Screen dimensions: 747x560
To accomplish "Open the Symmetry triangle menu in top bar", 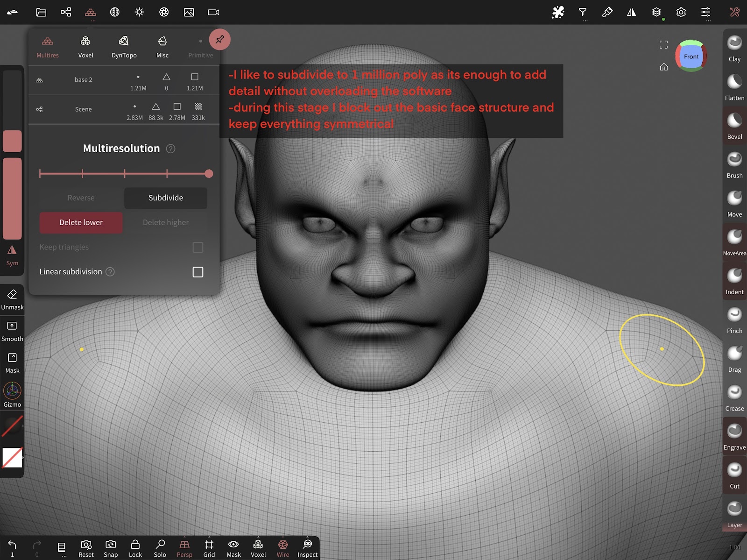I will coord(631,12).
